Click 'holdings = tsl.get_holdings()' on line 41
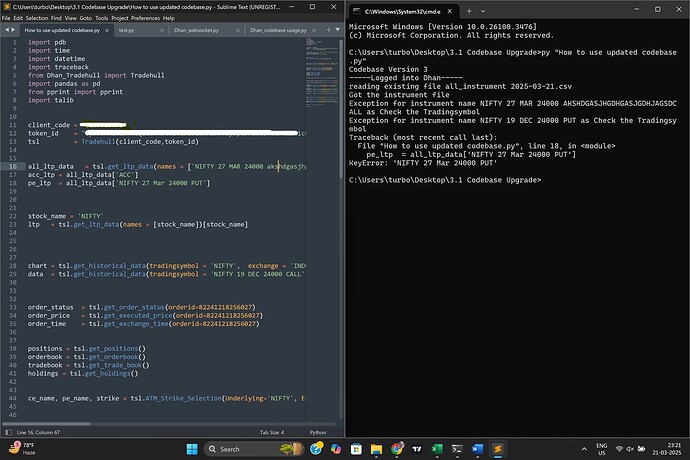Viewport: 690px width, 460px height. tap(83, 373)
